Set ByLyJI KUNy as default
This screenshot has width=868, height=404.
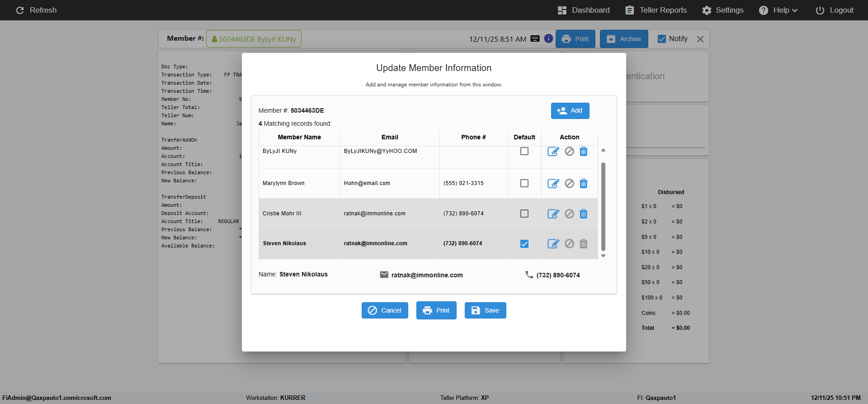coord(524,151)
